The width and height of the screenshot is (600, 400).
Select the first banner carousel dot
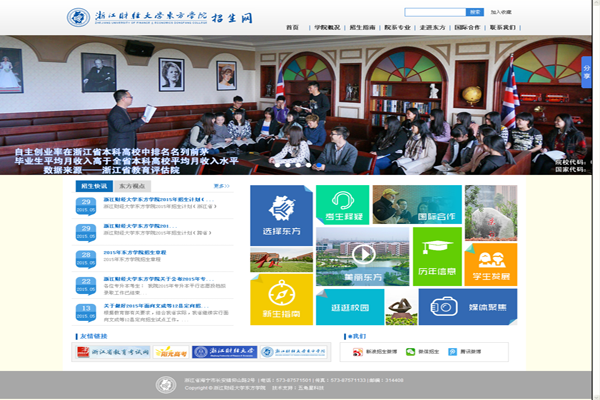coord(277,165)
